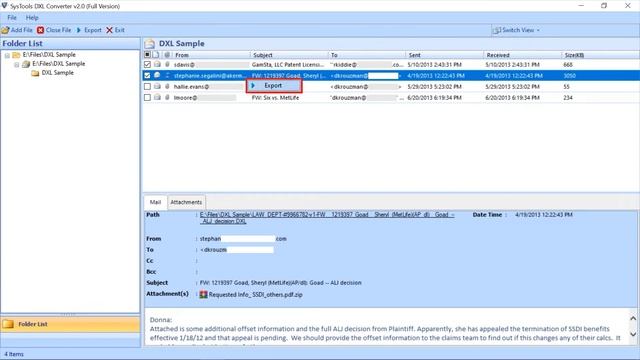Viewport: 640px width, 360px height.
Task: Click the attachment clip in hallie.evans row
Action: (167, 87)
